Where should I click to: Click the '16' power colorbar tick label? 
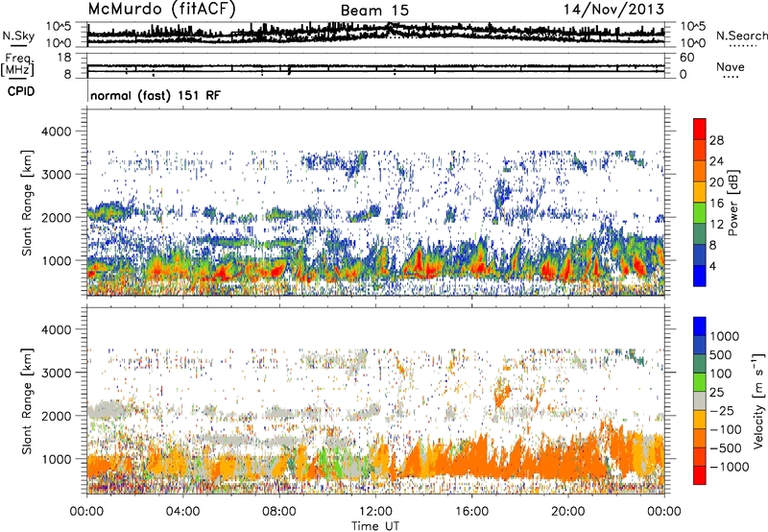click(716, 204)
